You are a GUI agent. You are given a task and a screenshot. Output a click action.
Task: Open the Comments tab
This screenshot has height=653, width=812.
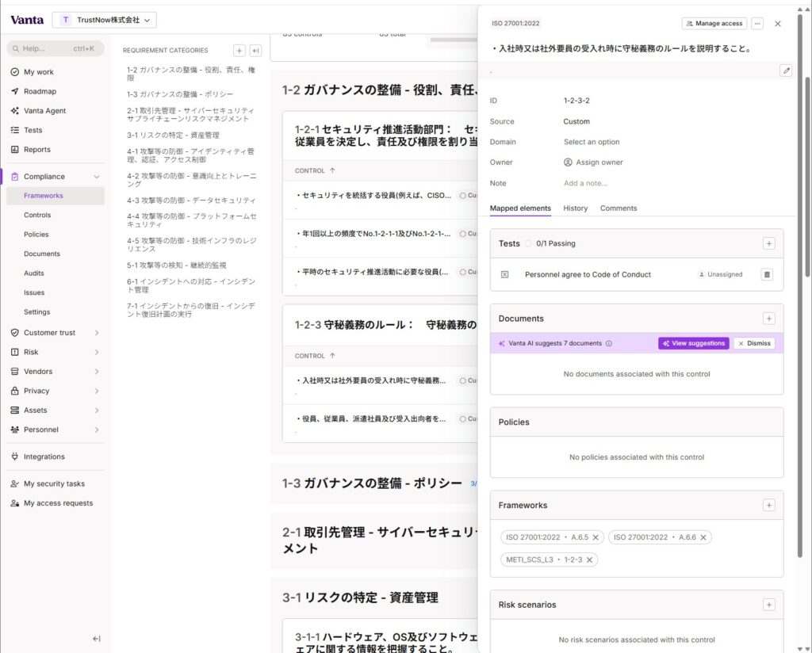pyautogui.click(x=618, y=208)
